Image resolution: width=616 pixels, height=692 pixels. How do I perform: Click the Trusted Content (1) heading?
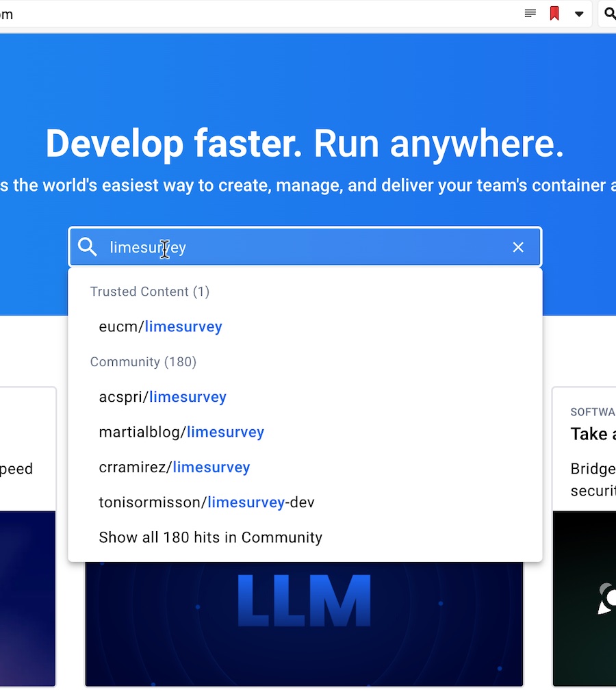click(x=150, y=292)
